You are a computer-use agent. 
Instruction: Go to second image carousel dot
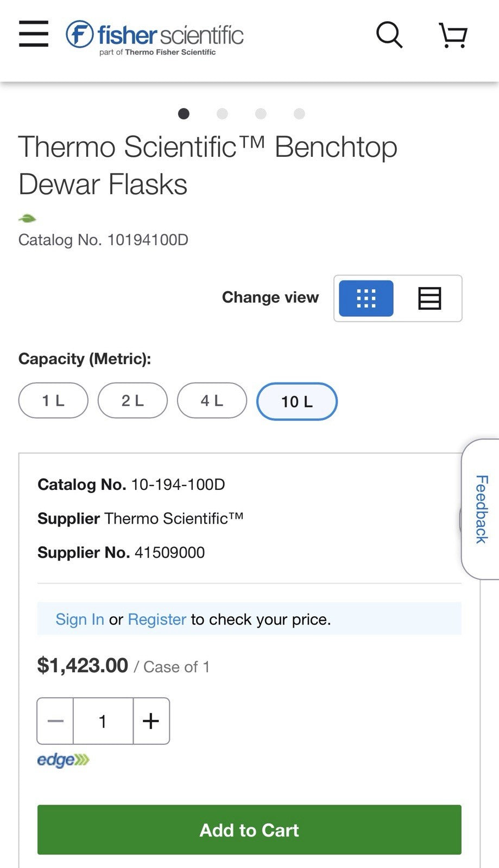(x=222, y=113)
